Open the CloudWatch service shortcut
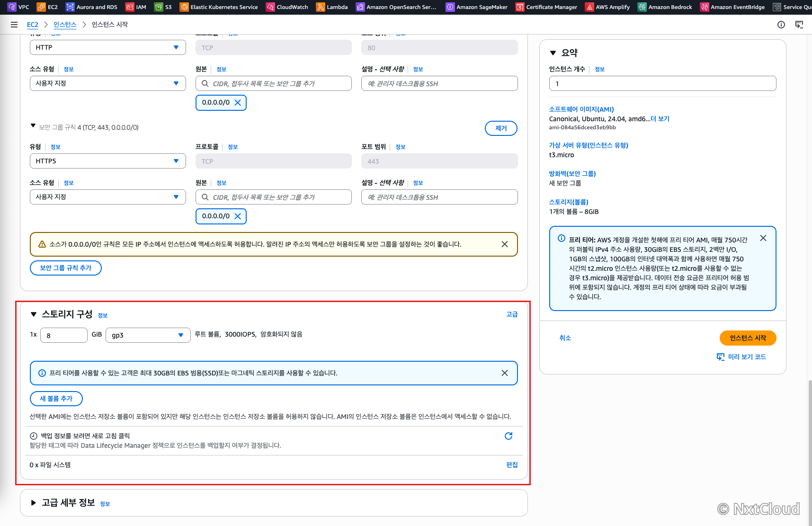The width and height of the screenshot is (812, 526). 287,7
